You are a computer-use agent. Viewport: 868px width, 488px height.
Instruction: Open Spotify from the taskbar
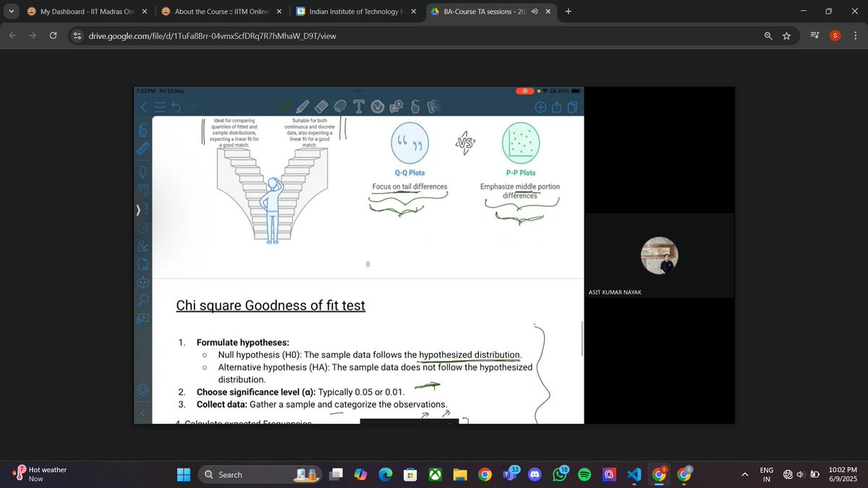(585, 474)
